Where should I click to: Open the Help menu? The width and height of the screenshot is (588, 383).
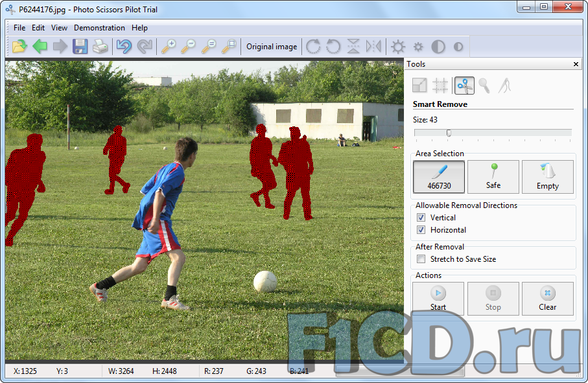[139, 28]
